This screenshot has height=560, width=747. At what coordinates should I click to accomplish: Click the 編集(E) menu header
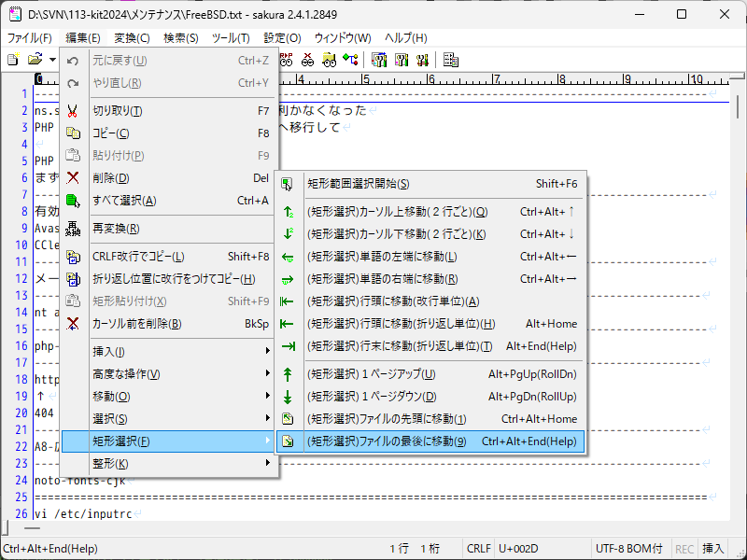(x=83, y=37)
